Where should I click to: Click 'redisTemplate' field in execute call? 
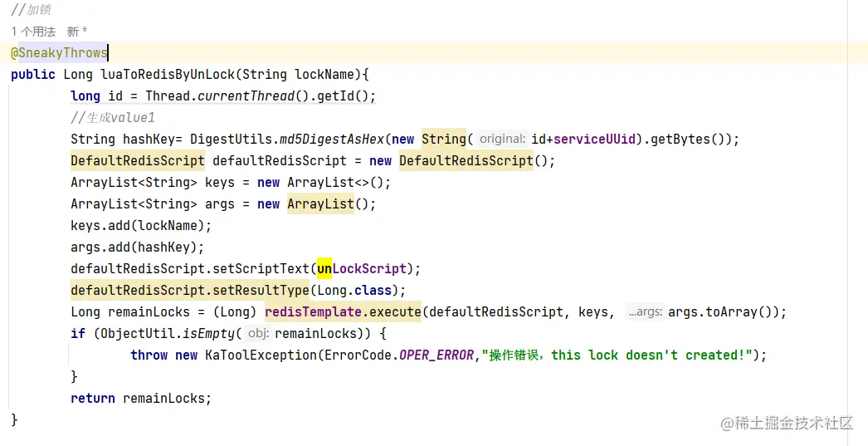[314, 312]
